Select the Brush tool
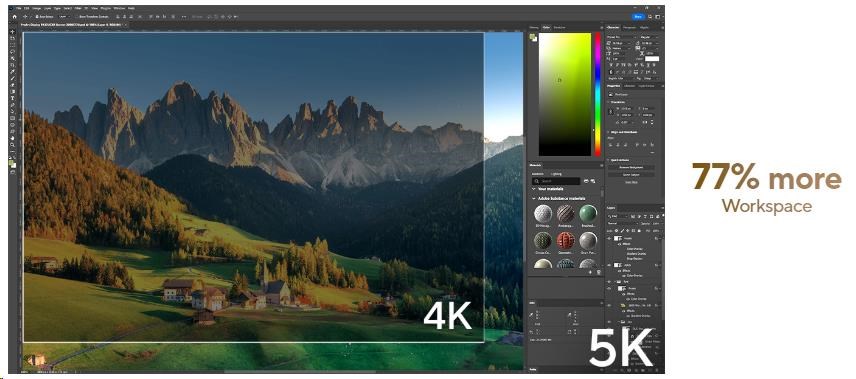The height and width of the screenshot is (379, 856). [x=12, y=78]
